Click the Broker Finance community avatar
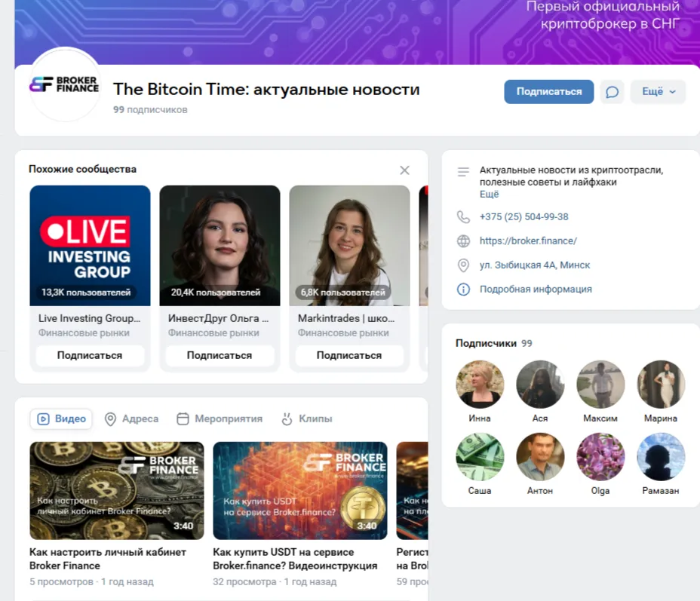The width and height of the screenshot is (700, 601). (65, 84)
